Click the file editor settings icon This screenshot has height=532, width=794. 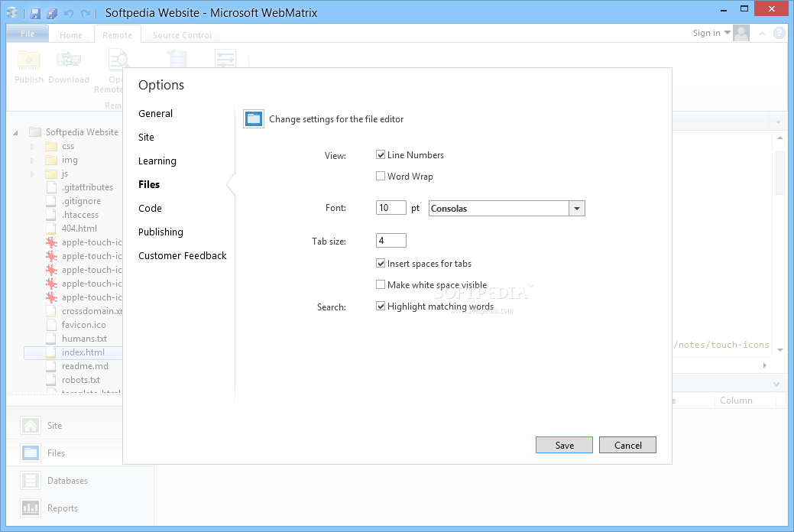click(x=254, y=119)
